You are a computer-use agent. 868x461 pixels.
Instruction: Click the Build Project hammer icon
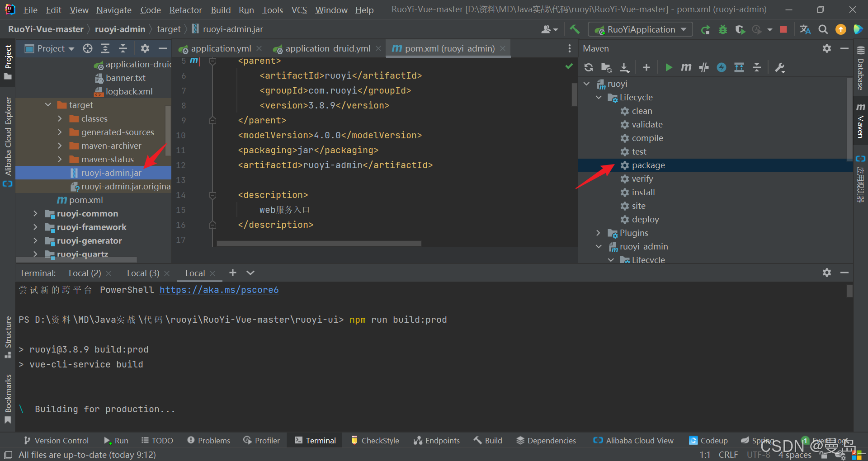(x=575, y=29)
